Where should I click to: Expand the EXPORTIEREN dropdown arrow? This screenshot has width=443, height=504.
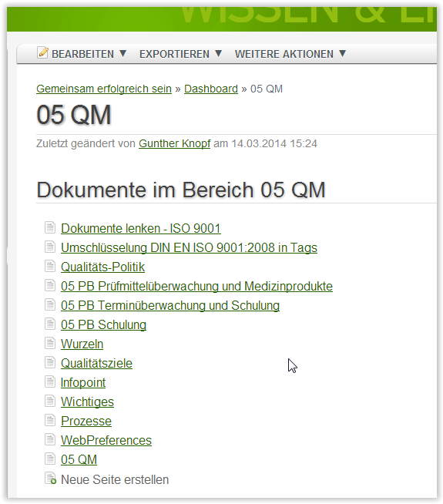click(219, 53)
